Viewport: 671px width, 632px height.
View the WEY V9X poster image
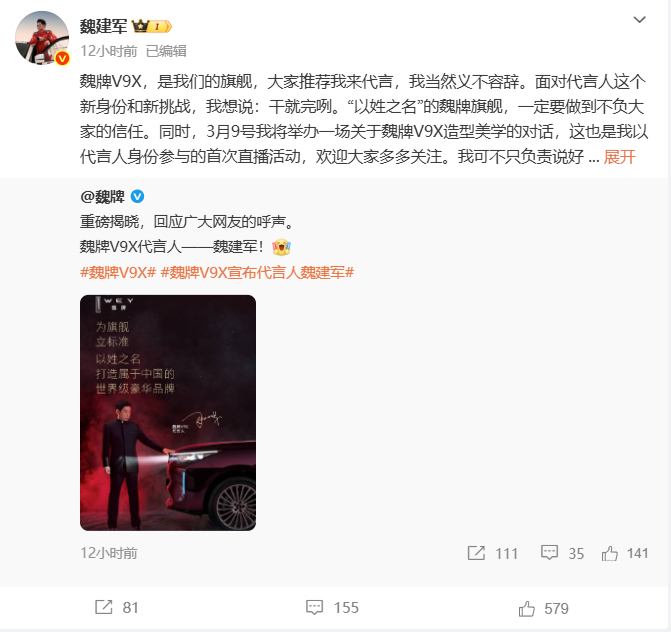pyautogui.click(x=168, y=413)
